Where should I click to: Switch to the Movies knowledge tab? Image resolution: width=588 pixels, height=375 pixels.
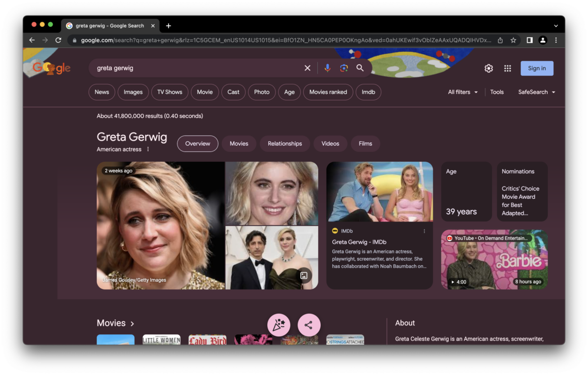point(239,144)
